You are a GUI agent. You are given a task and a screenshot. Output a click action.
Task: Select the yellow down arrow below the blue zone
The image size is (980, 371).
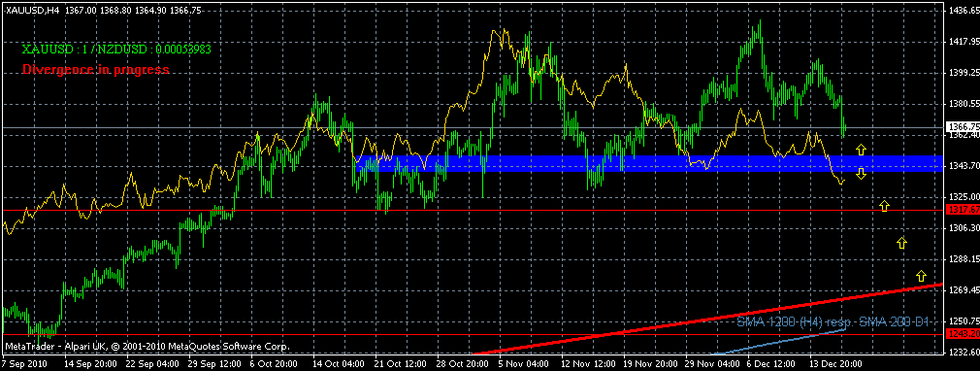(861, 174)
